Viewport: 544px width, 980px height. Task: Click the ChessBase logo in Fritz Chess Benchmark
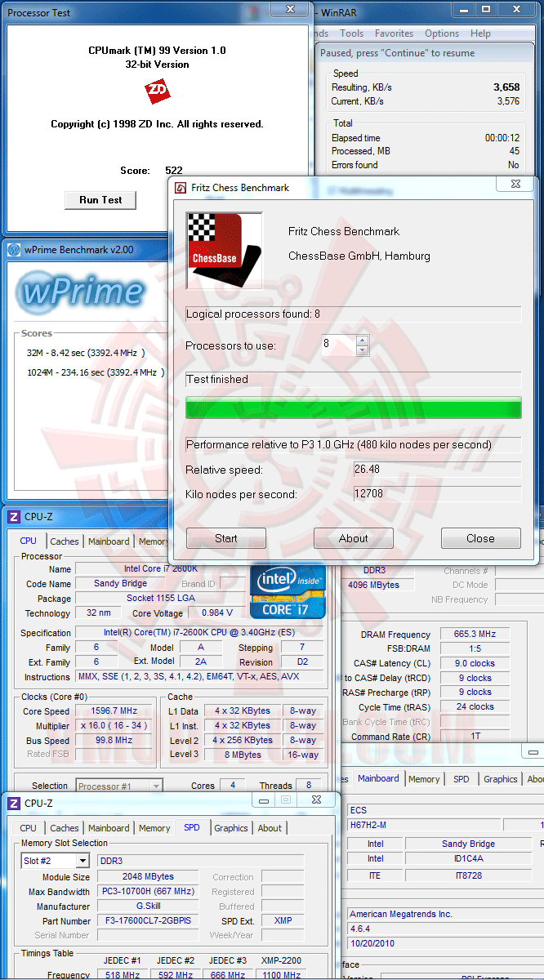(225, 251)
